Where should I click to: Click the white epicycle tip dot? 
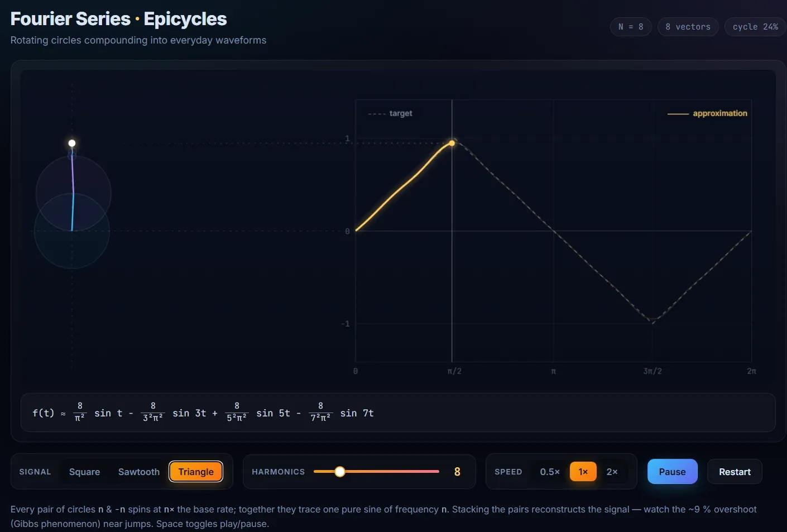(x=72, y=143)
